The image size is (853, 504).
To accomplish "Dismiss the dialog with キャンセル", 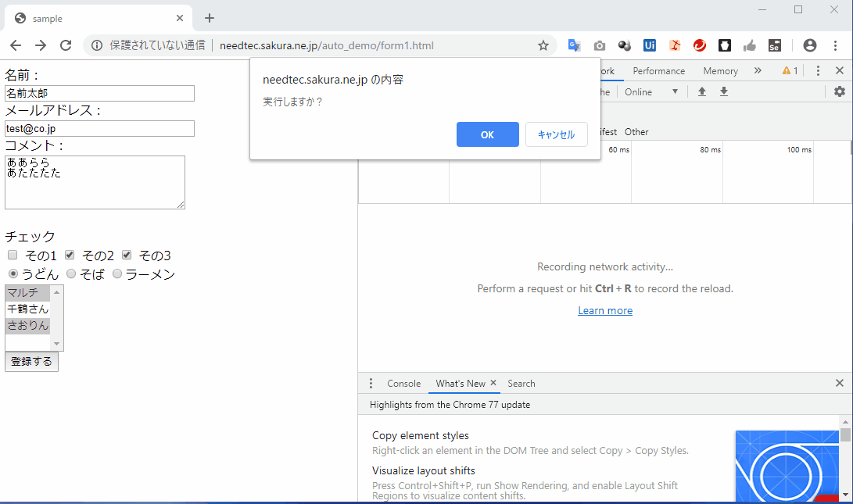I will [x=557, y=134].
